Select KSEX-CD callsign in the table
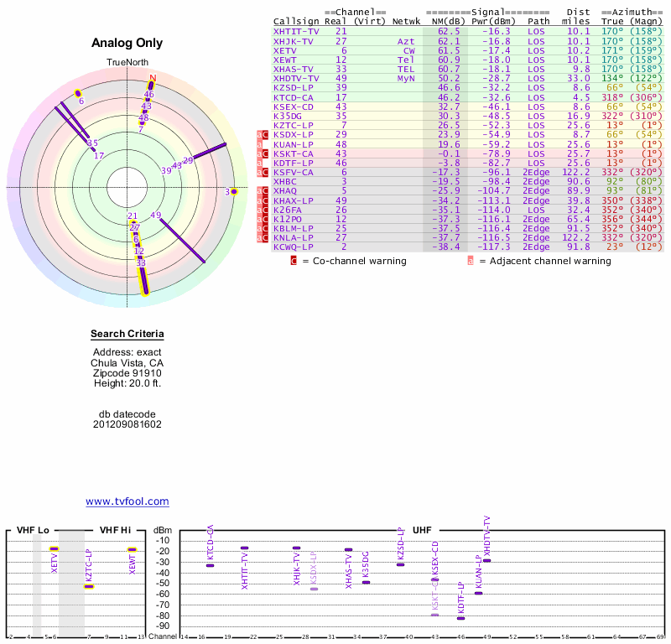The width and height of the screenshot is (671, 644). (293, 107)
